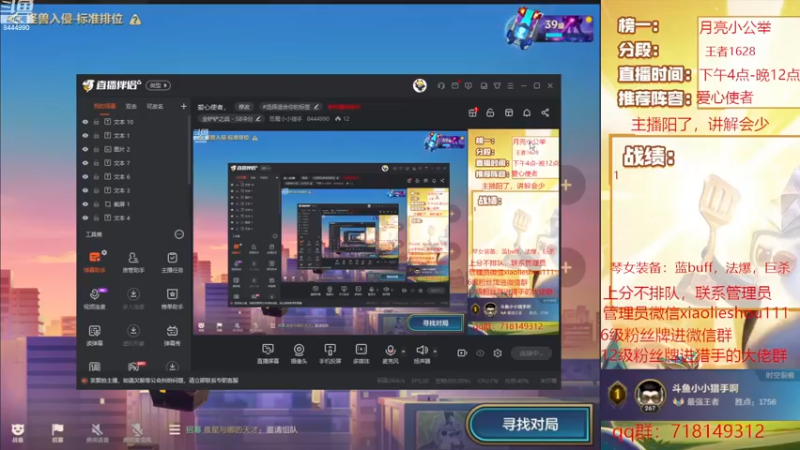Click the game's back arrow beside 怪兽入侵-标准排位
The height and width of the screenshot is (450, 800).
(15, 19)
